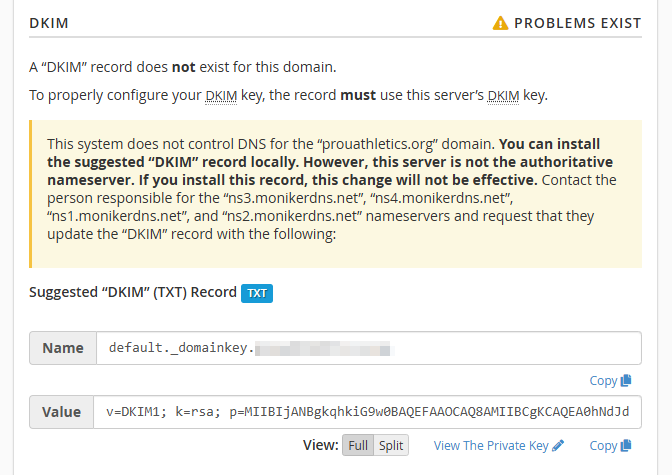Click the underlined DKIM abbreviation after 'configure your'

221,95
